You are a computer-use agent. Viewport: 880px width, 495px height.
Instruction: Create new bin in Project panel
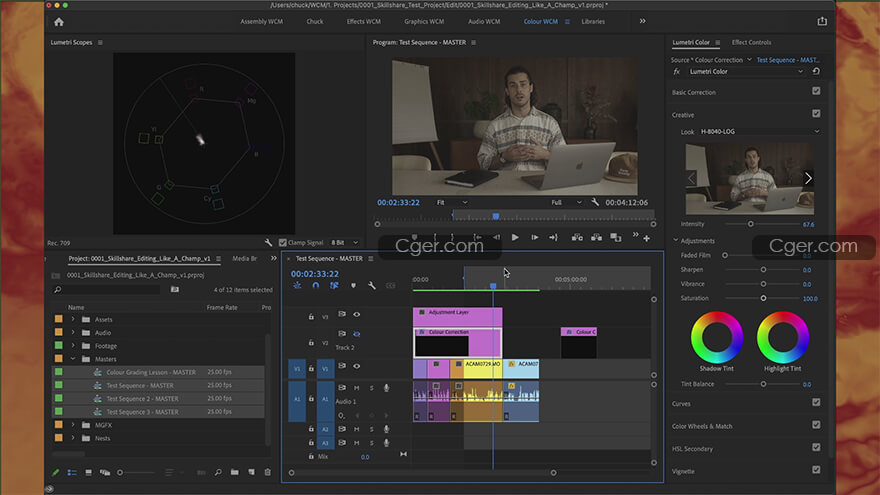point(235,473)
